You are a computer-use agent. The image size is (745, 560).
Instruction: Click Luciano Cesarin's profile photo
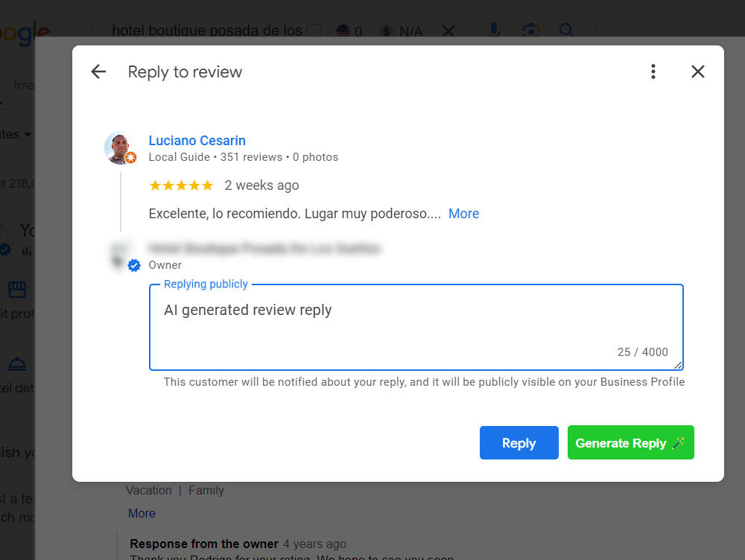pyautogui.click(x=120, y=148)
